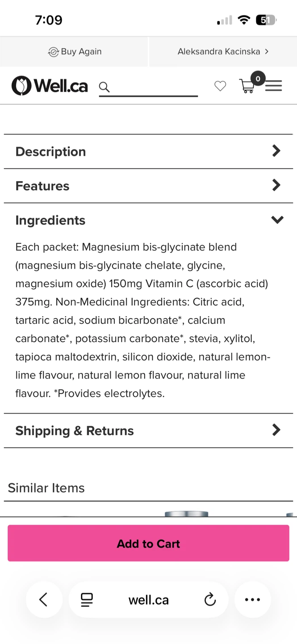297x644 pixels.
Task: Reload the page with Safari's refresh icon
Action: 209,600
